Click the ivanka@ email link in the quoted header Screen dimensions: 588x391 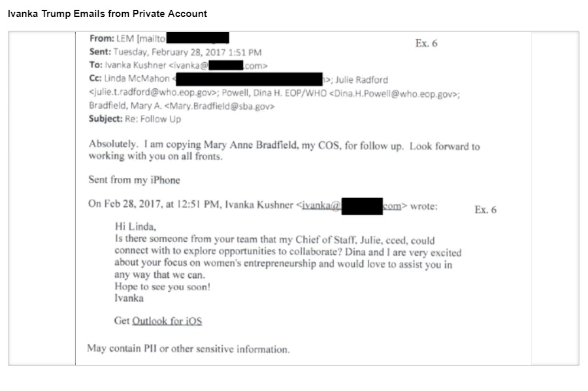pyautogui.click(x=321, y=205)
